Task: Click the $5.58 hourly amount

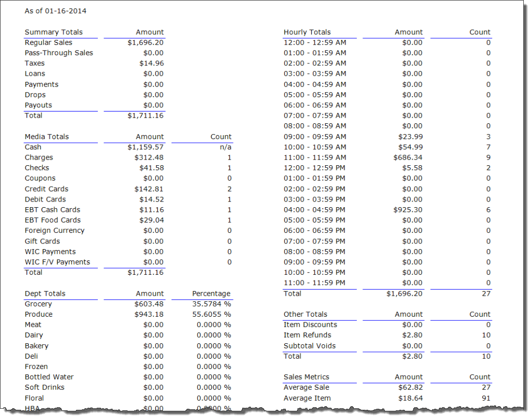Action: pyautogui.click(x=412, y=168)
